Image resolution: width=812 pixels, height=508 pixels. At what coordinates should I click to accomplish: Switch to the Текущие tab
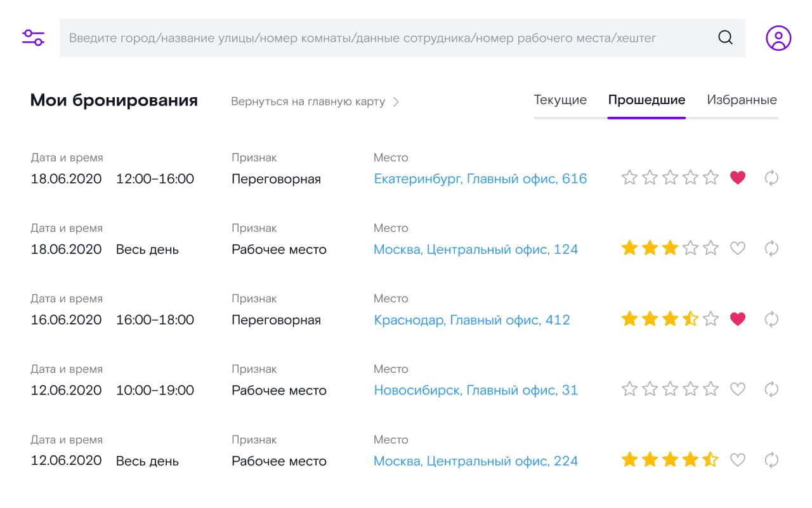pos(560,100)
